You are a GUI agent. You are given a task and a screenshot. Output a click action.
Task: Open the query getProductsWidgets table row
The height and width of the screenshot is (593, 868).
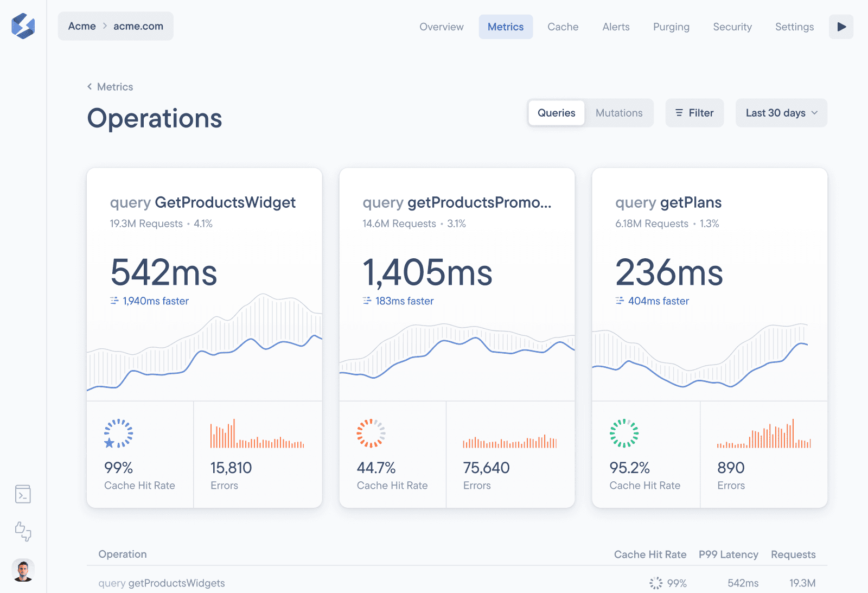point(162,583)
